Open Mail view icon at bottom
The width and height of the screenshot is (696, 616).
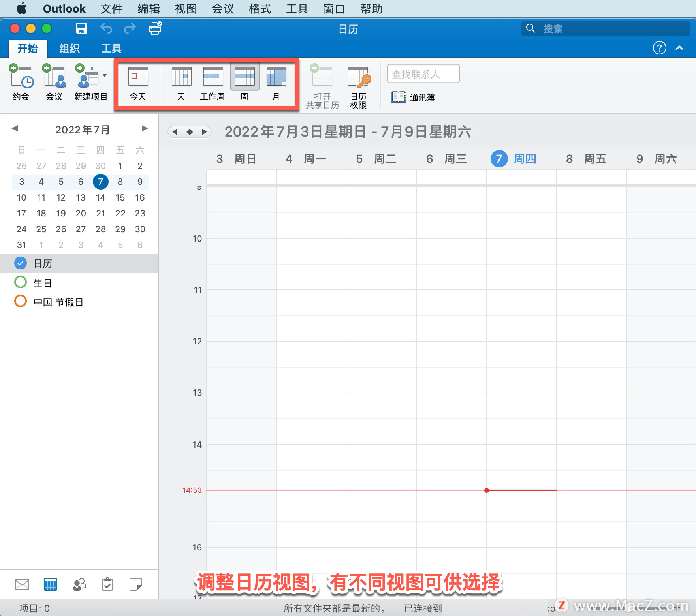click(x=22, y=584)
